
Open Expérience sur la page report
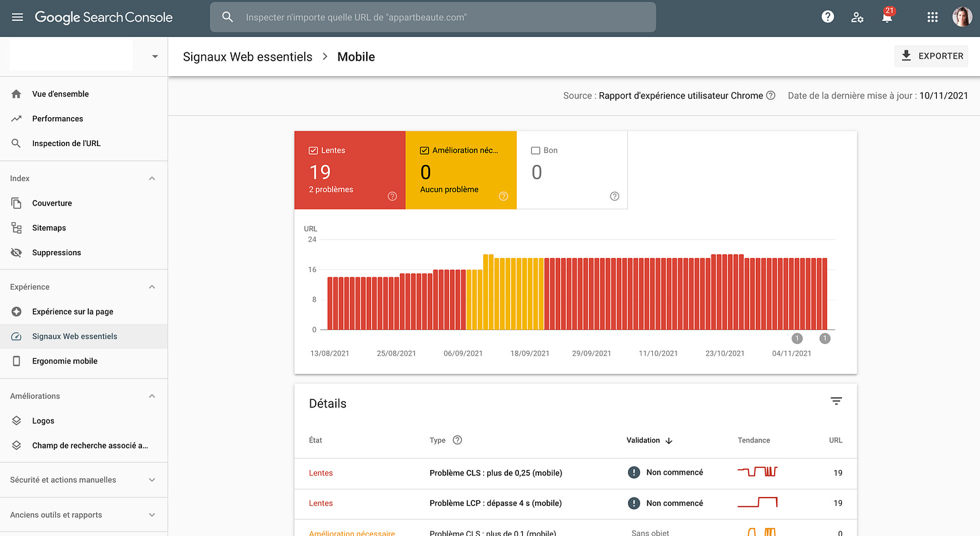(x=73, y=312)
